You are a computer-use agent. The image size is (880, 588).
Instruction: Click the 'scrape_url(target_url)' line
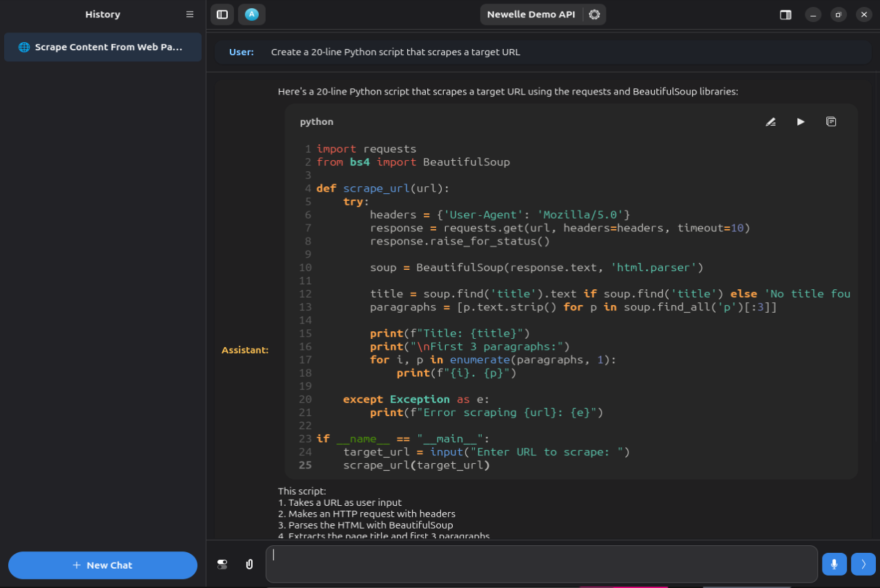click(416, 465)
